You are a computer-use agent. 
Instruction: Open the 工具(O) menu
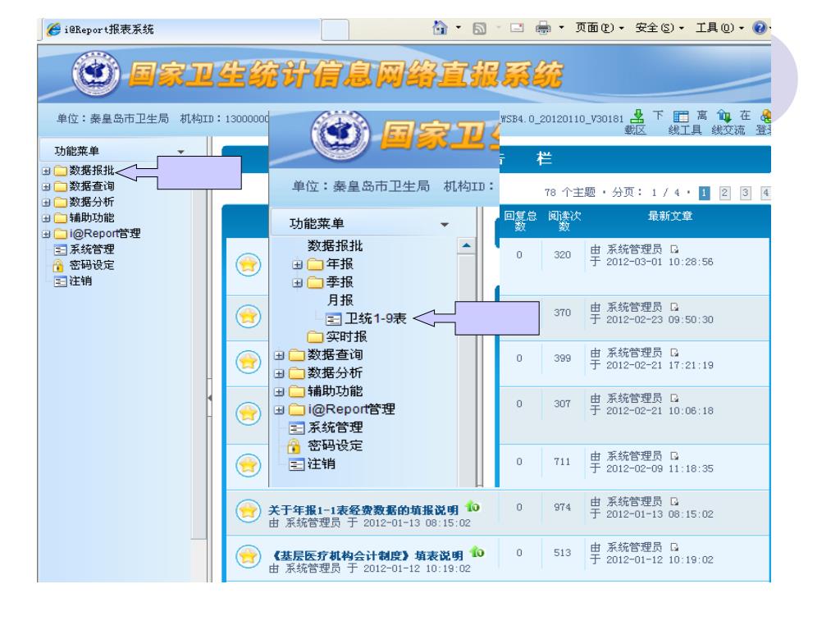pos(719,27)
